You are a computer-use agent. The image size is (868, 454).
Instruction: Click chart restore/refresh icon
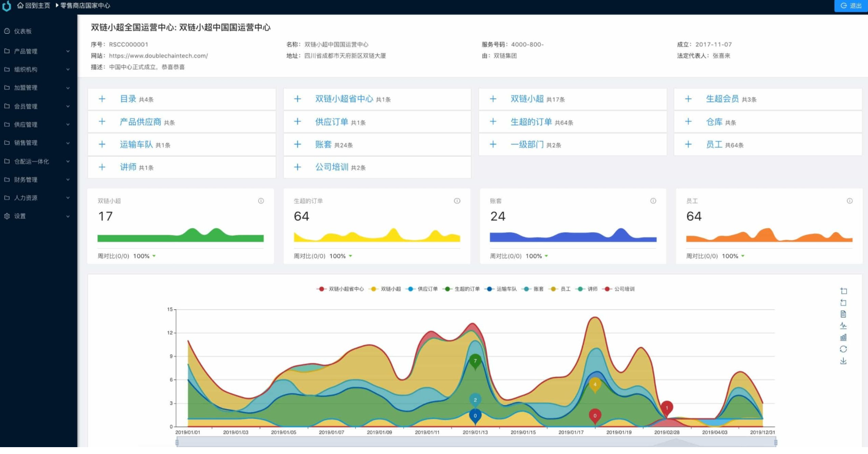(x=843, y=349)
